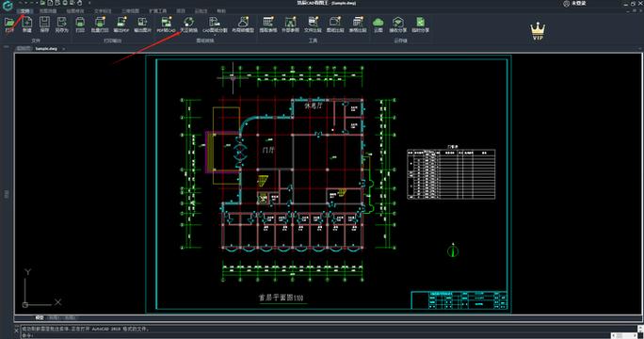Close the command line panel with X

point(17,330)
